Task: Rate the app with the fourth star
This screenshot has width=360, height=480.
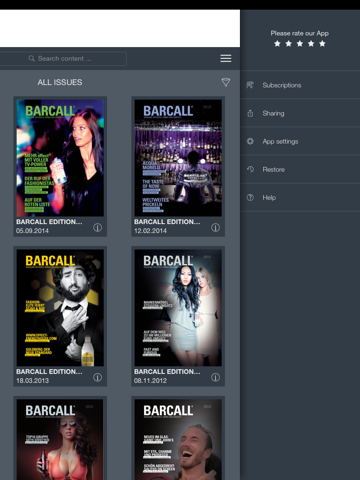Action: [x=311, y=44]
